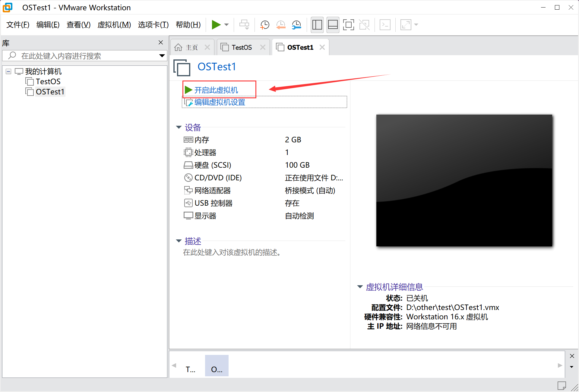Screen dimensions: 579x392
Task: Click the config file path D:\other\test\OSTest1.vmx
Action: 453,307
